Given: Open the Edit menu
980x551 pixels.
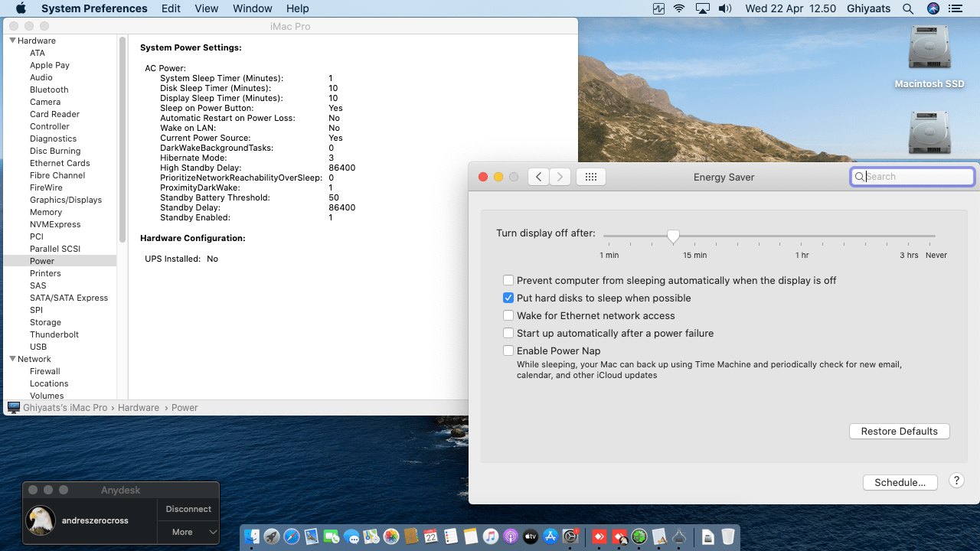Looking at the screenshot, I should click(171, 8).
